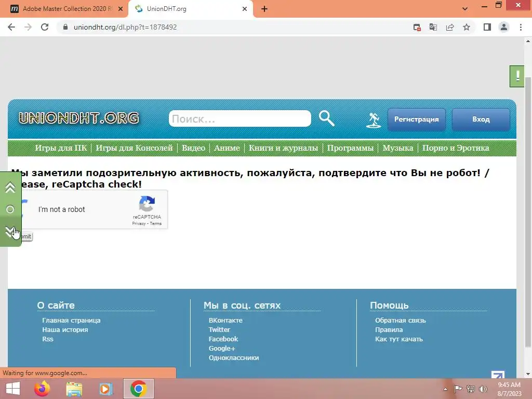
Task: Open the ВКонтакте social link
Action: 225,320
